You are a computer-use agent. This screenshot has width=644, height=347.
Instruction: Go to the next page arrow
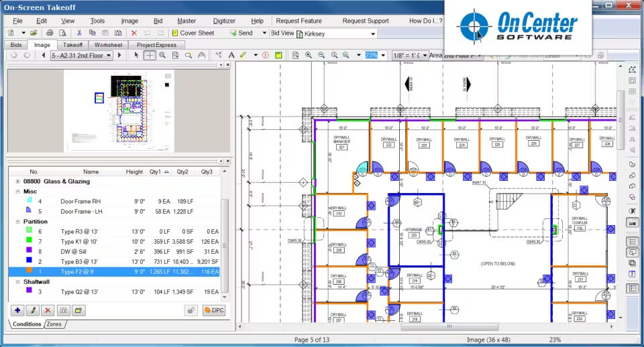pos(119,55)
